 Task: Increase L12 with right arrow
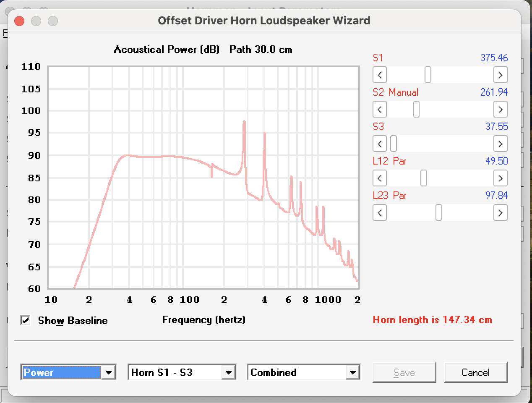tap(501, 178)
